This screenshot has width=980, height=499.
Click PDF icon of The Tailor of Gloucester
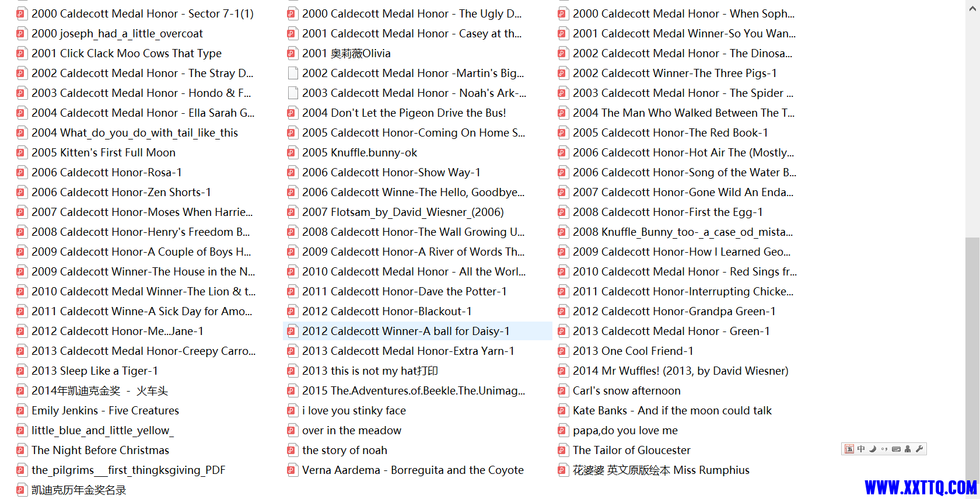pyautogui.click(x=562, y=450)
